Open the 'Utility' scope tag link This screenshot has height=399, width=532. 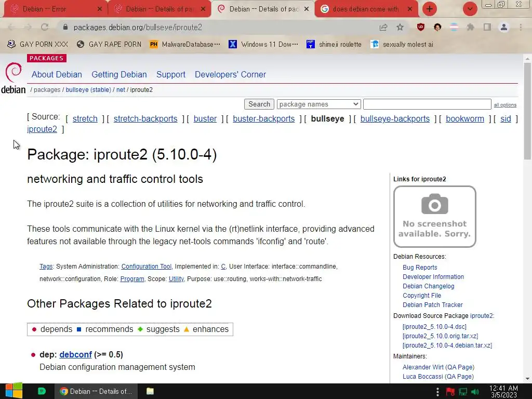(x=176, y=279)
